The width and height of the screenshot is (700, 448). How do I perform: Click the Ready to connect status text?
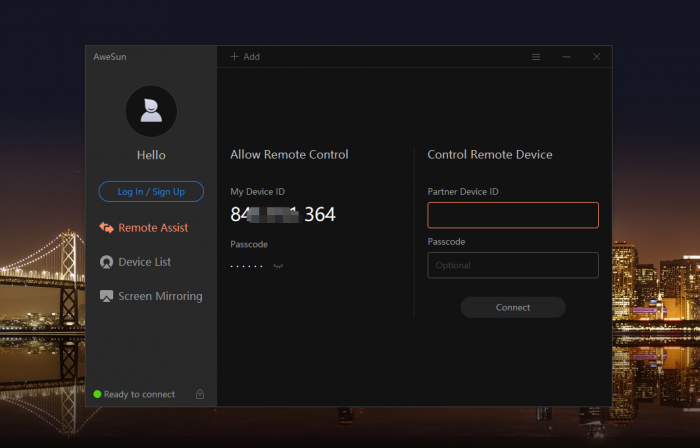pos(139,394)
